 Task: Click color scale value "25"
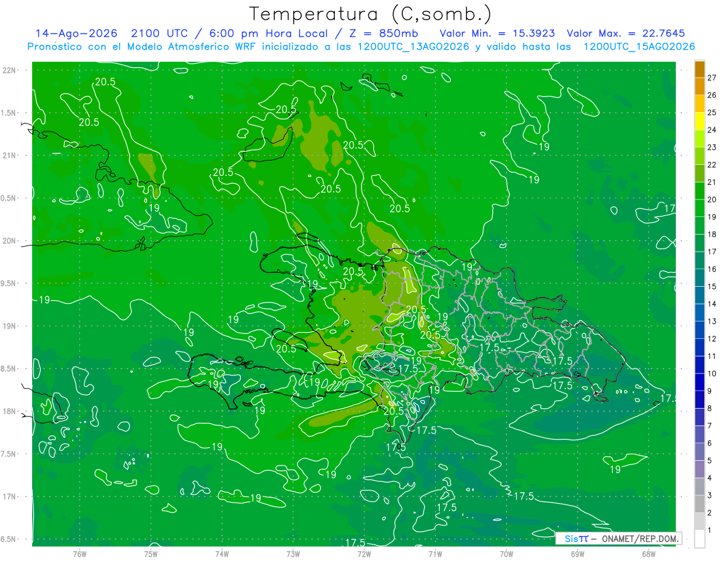pyautogui.click(x=712, y=113)
